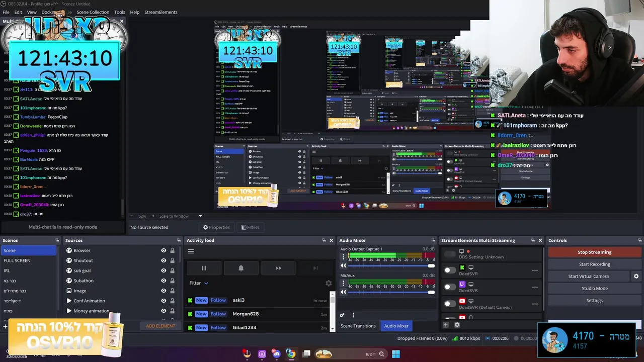Open the Scale to Window dropdown arrow

[200, 216]
